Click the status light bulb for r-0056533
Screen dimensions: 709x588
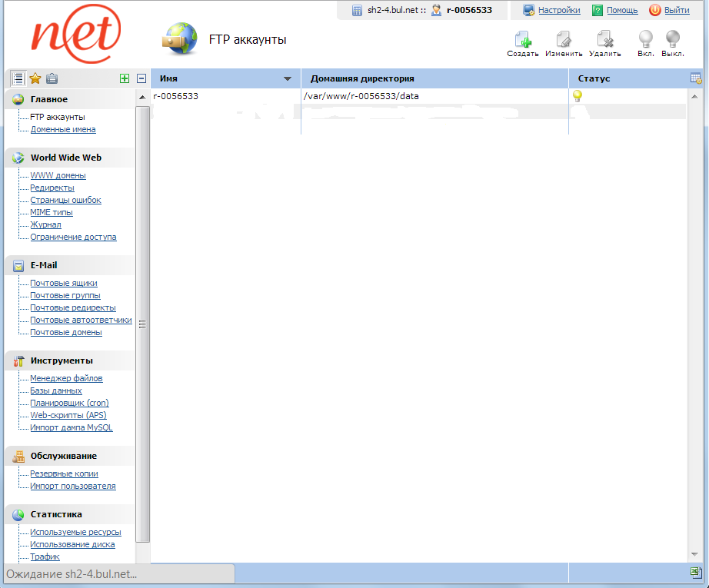(577, 96)
